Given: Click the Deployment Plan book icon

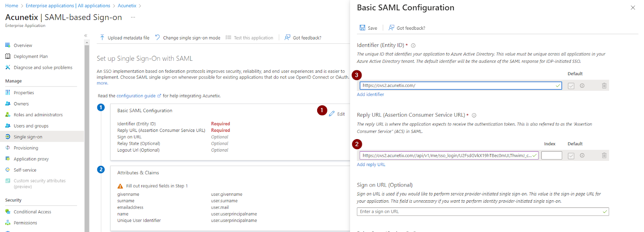Looking at the screenshot, I should click(8, 56).
